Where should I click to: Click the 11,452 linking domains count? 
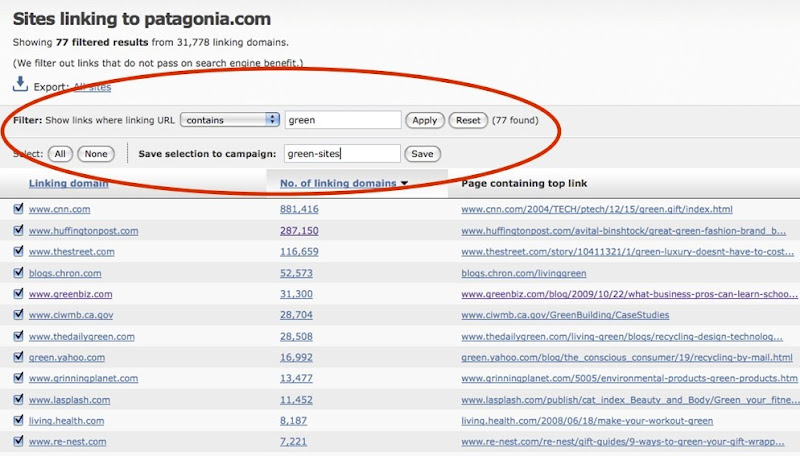296,400
